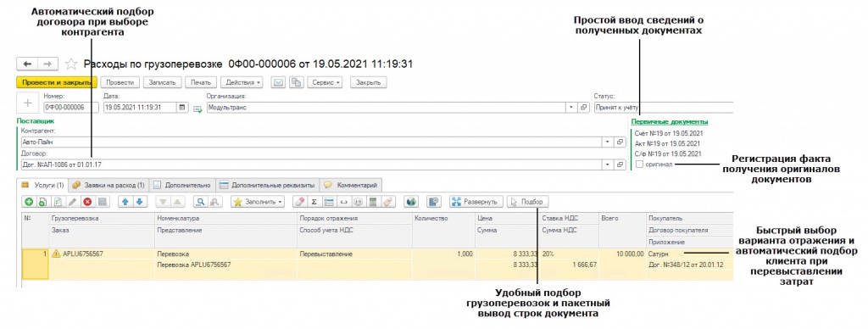Click the Развернуть button
Screen dimensions: 868x329
point(476,202)
